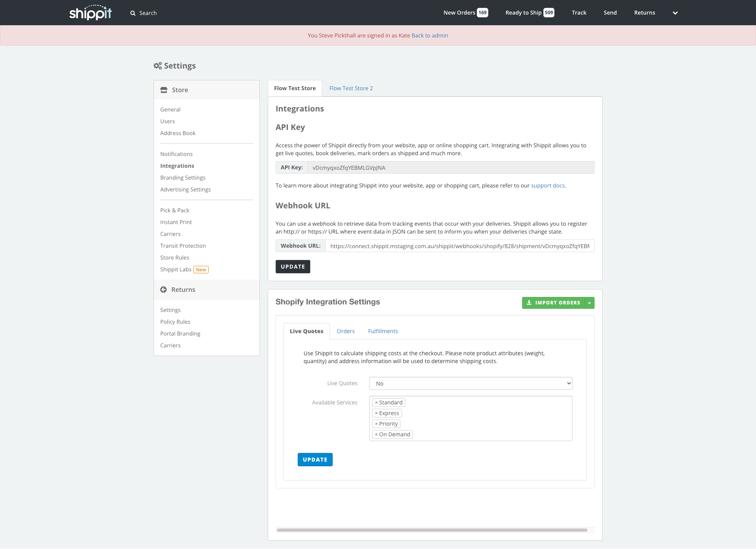Open the Fulfillments tab

click(x=383, y=331)
